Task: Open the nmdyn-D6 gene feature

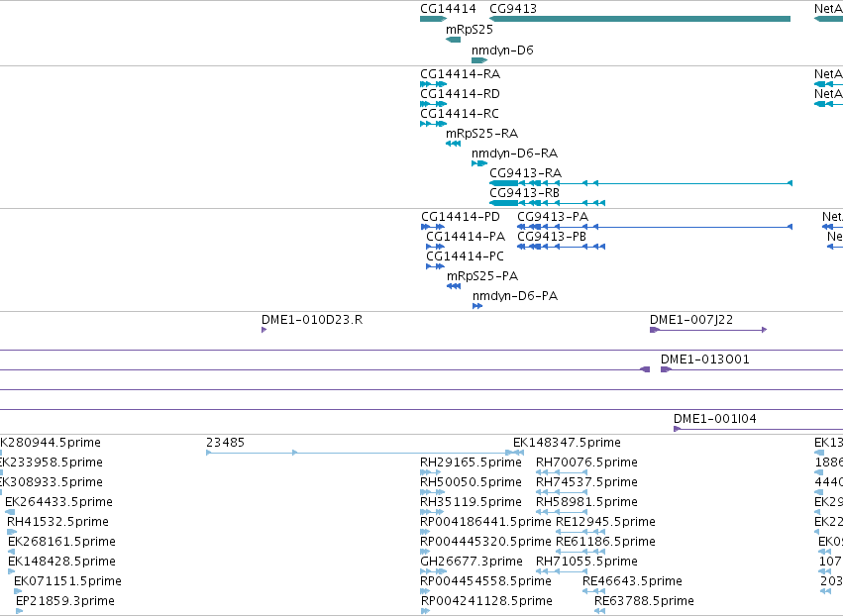Action: coord(479,60)
